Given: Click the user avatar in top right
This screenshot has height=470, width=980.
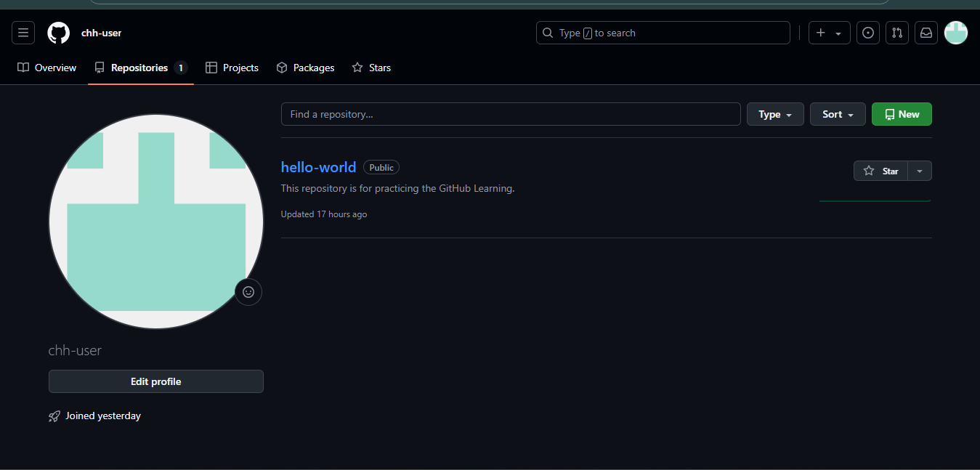Looking at the screenshot, I should click(x=955, y=33).
